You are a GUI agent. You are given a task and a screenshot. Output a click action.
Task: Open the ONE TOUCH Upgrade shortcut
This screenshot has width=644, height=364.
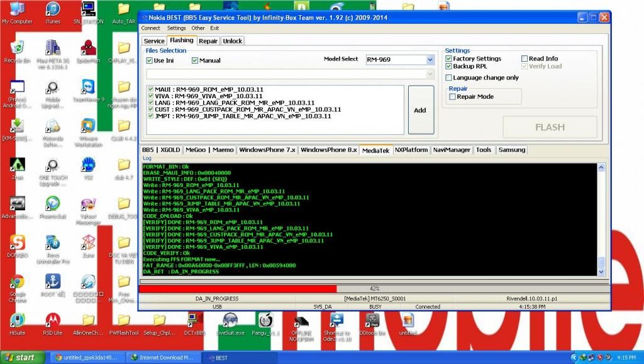[x=53, y=171]
